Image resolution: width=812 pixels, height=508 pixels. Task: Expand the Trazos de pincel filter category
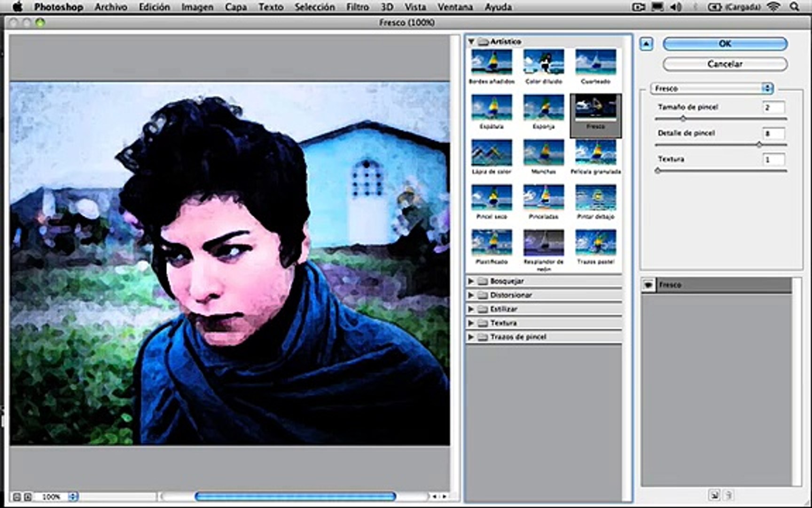471,337
